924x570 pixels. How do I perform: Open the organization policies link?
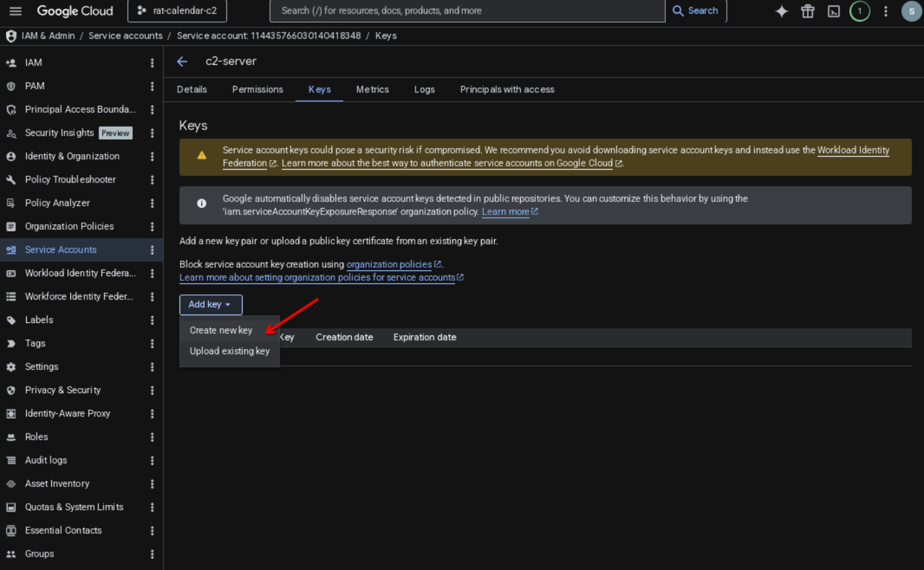tap(393, 265)
